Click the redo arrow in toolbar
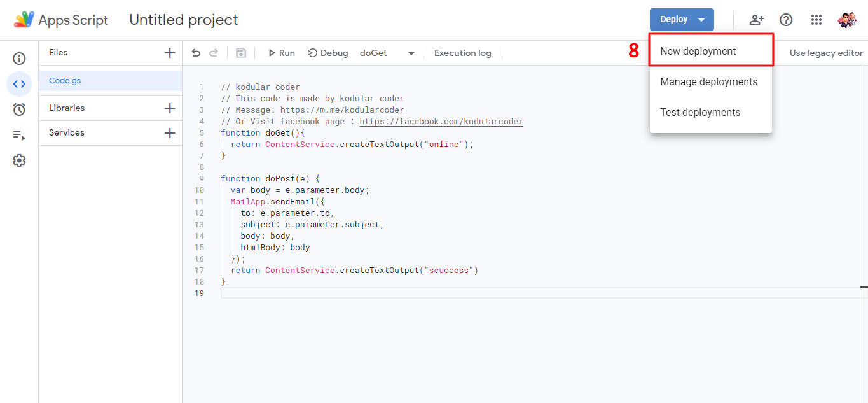 pos(214,53)
